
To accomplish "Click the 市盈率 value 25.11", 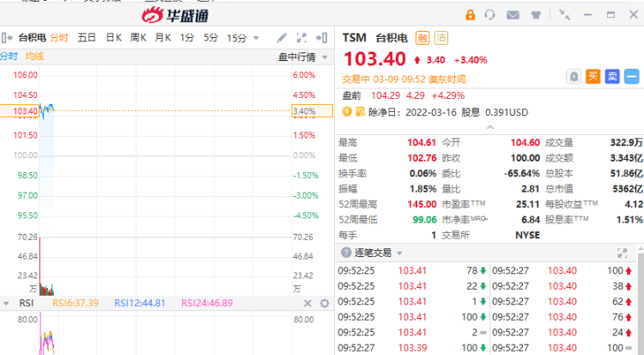I will [527, 205].
